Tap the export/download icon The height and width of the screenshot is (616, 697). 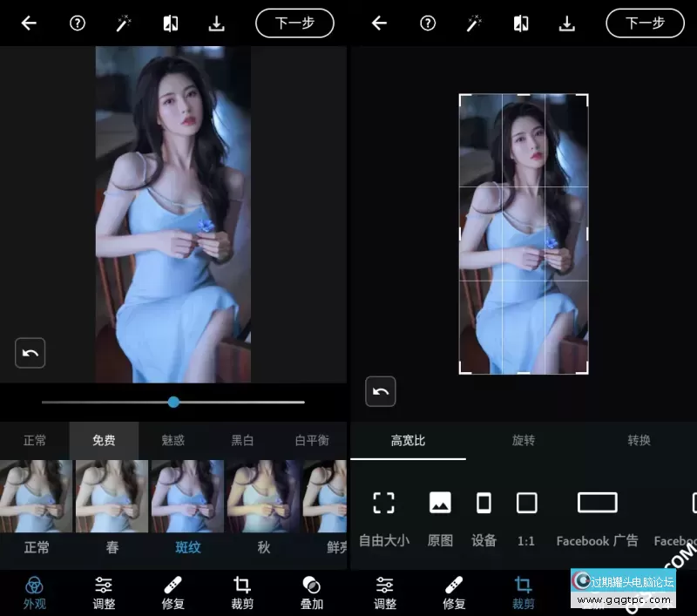point(216,23)
